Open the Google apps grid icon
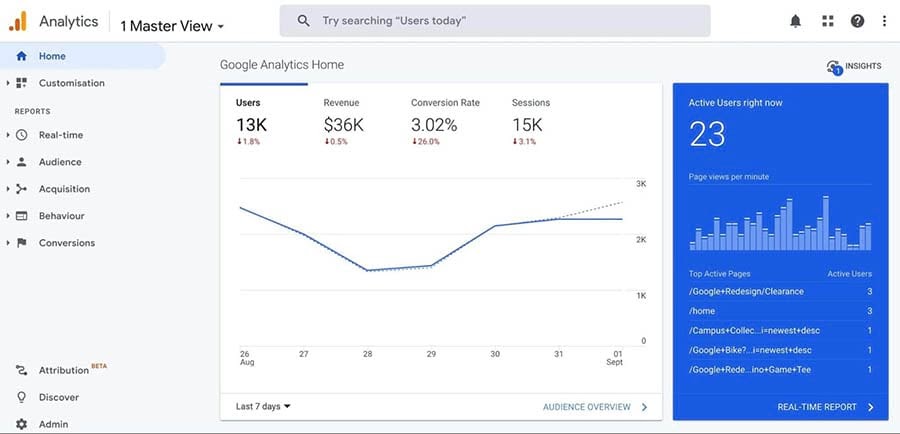 pyautogui.click(x=827, y=21)
